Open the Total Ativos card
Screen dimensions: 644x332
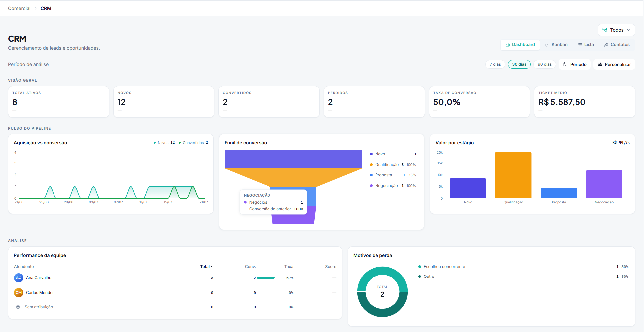click(x=58, y=102)
